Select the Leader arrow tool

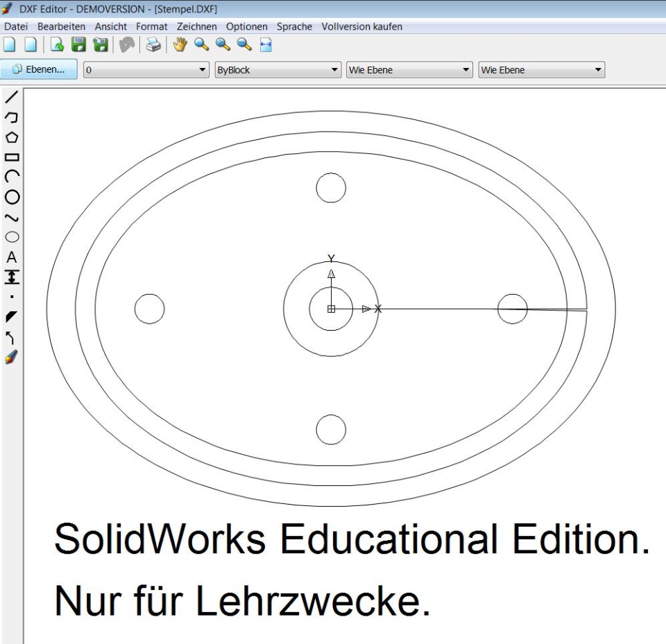12,338
